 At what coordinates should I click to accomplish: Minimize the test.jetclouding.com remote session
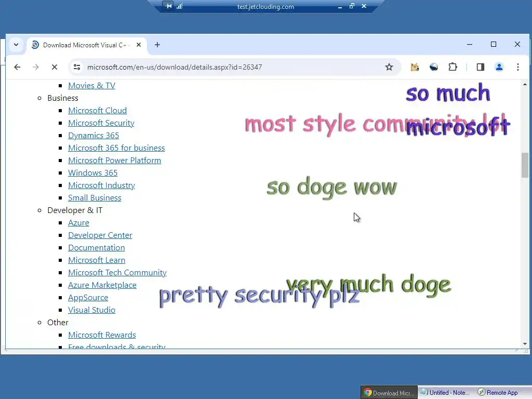pos(340,6)
